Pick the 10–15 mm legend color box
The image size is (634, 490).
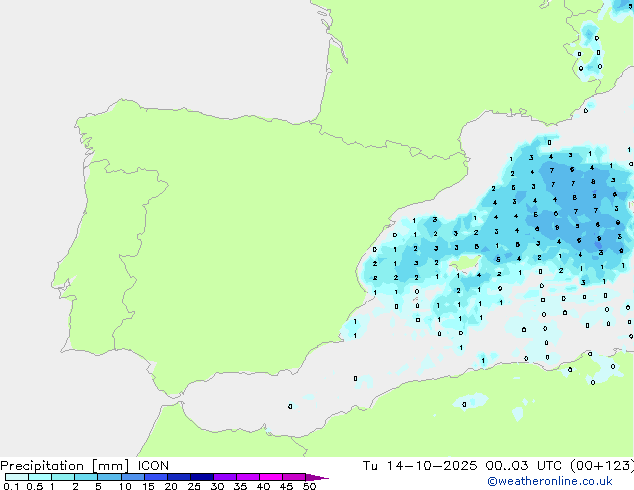tap(133, 477)
